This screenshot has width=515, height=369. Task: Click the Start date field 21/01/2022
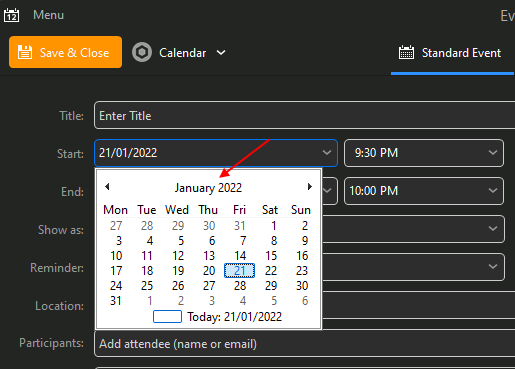pos(216,153)
